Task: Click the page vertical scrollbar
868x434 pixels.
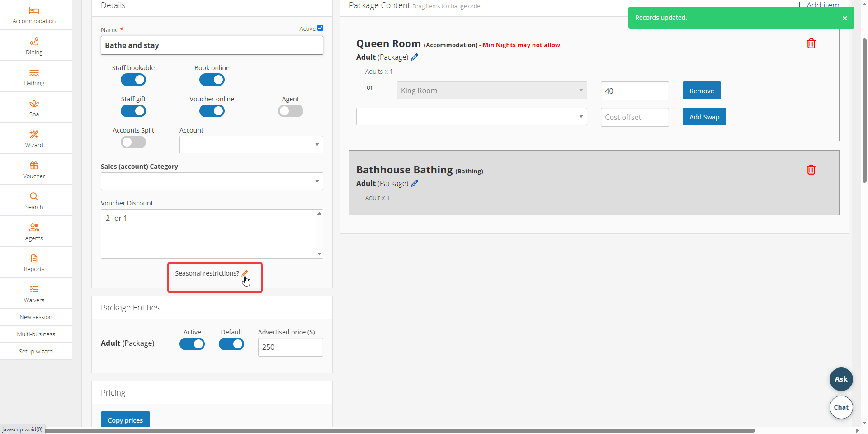Action: (864, 110)
